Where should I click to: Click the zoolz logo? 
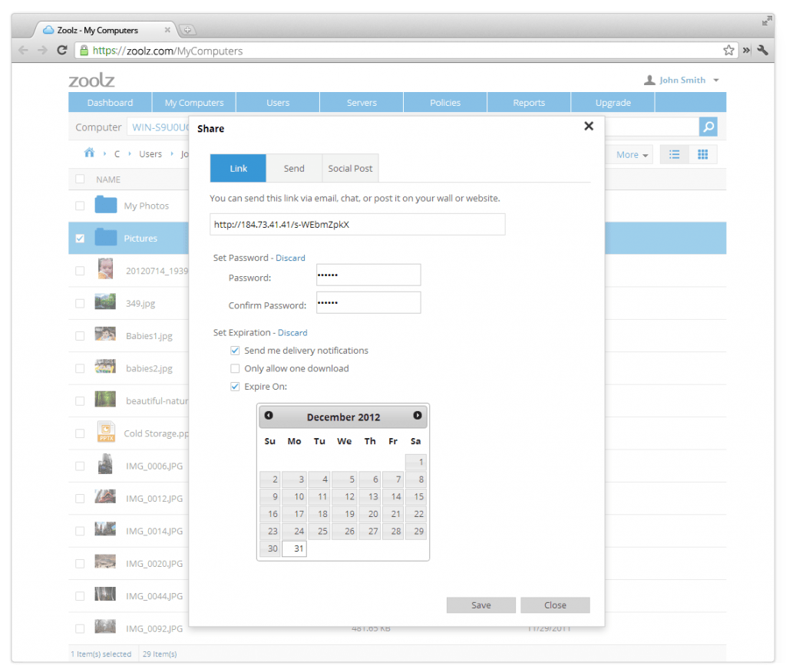[x=92, y=80]
